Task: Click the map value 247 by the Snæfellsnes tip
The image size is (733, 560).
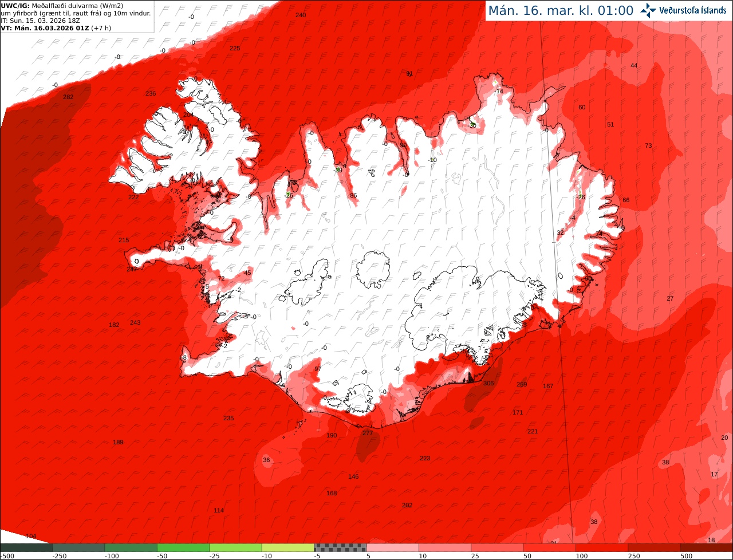Action: coord(132,269)
